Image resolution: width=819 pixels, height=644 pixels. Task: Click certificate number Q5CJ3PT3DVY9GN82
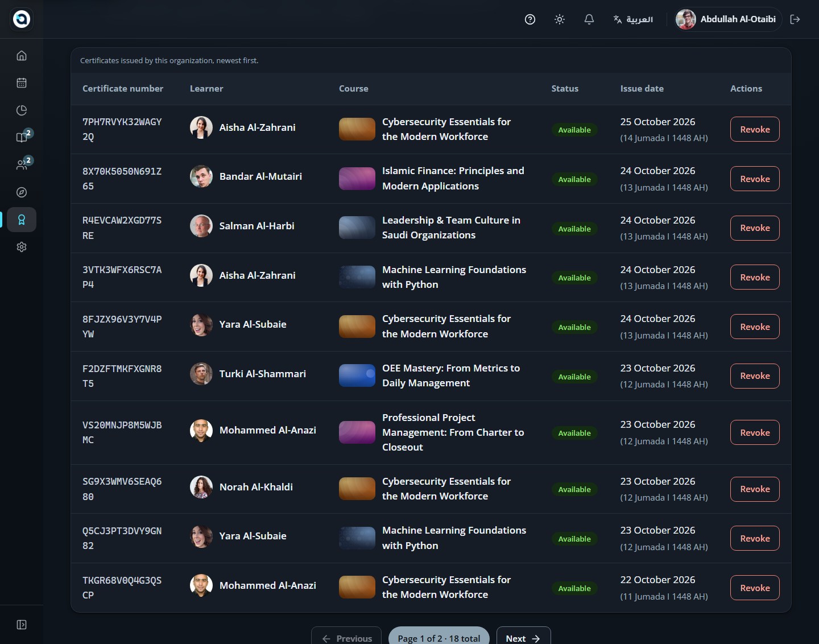122,538
